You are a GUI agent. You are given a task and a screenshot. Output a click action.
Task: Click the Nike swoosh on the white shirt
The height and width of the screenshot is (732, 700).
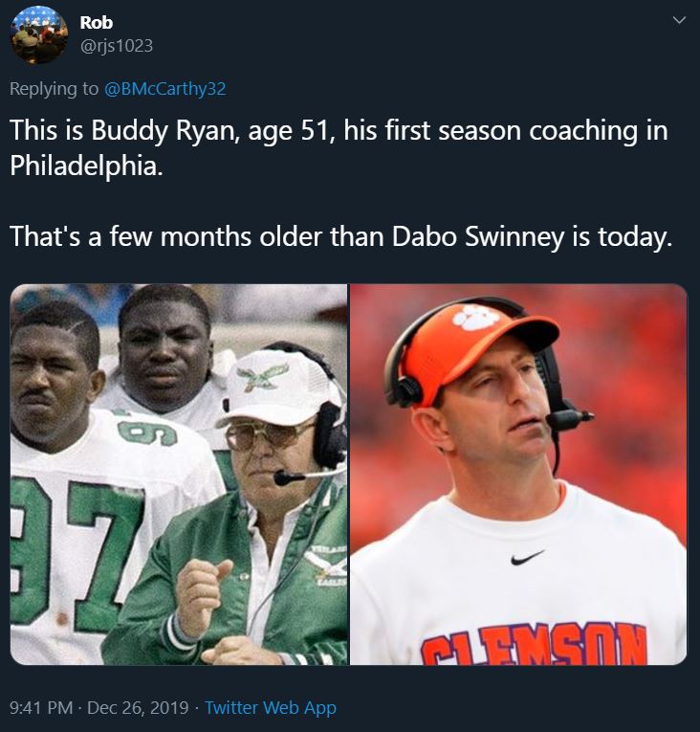tap(527, 557)
